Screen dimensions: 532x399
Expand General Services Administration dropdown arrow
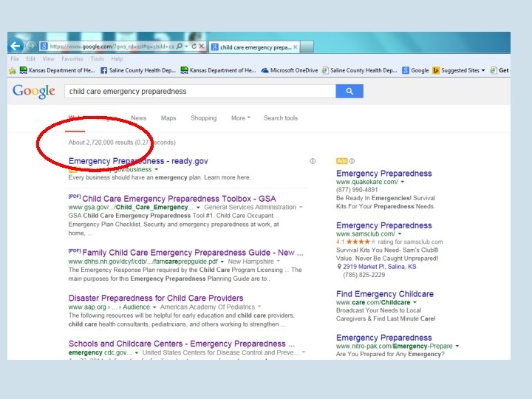tap(301, 207)
